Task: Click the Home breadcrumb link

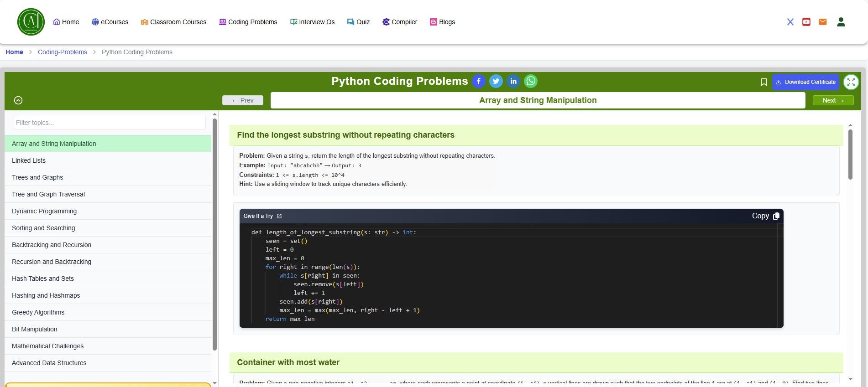Action: point(14,52)
